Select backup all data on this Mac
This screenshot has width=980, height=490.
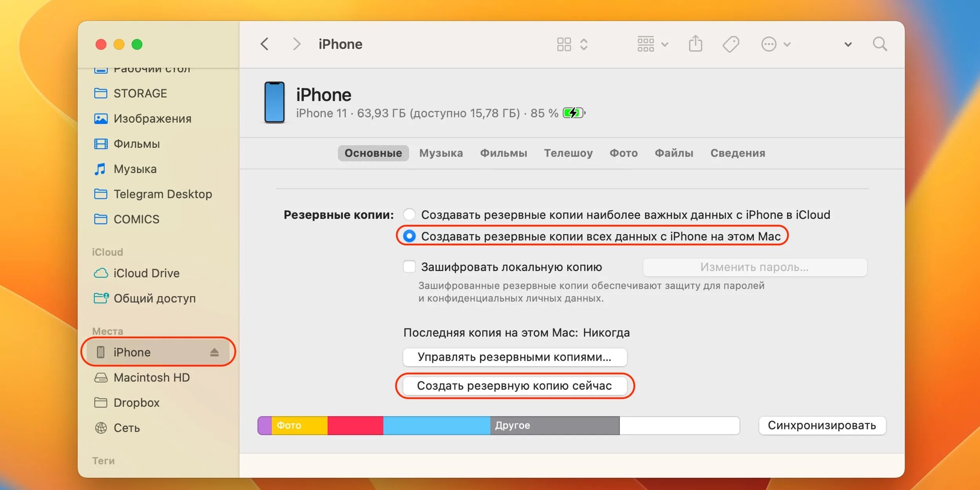[x=409, y=236]
